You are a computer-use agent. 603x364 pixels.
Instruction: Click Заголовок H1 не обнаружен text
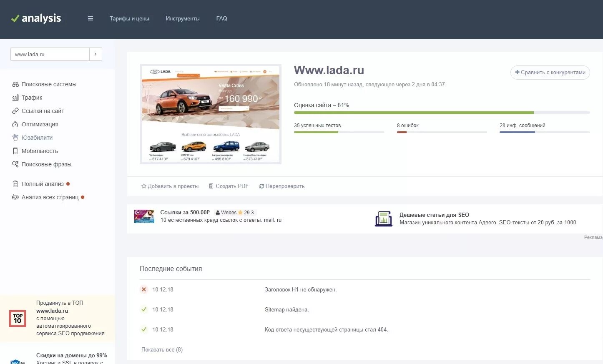click(x=301, y=290)
